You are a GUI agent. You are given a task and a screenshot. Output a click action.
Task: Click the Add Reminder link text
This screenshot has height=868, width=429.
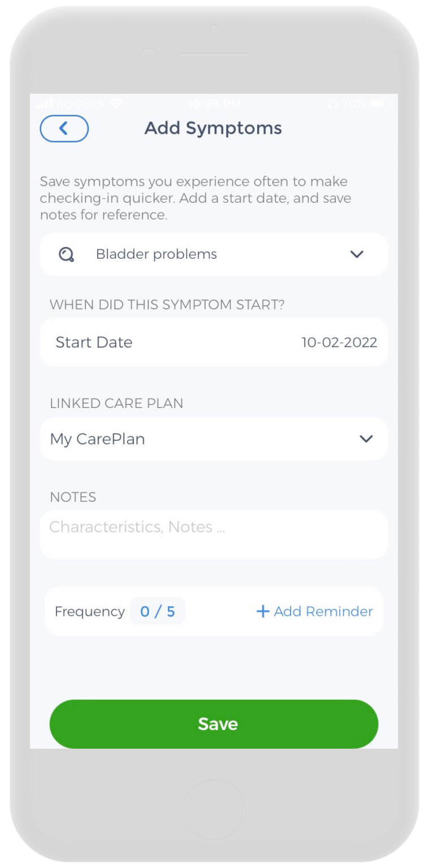[x=323, y=611]
